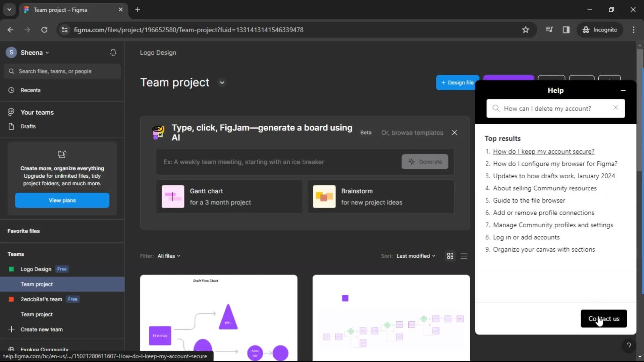Open 2edcb8a1's team
644x362 pixels.
41,299
